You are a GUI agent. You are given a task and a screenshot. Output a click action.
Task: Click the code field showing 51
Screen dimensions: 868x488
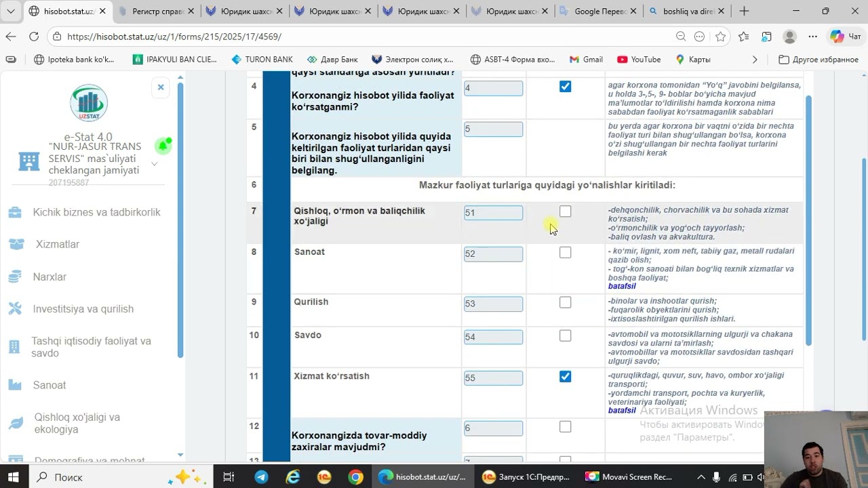(x=493, y=213)
